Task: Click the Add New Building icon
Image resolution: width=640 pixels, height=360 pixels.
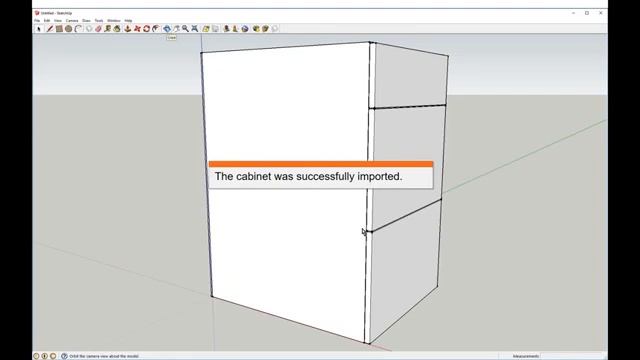Action: [226, 29]
